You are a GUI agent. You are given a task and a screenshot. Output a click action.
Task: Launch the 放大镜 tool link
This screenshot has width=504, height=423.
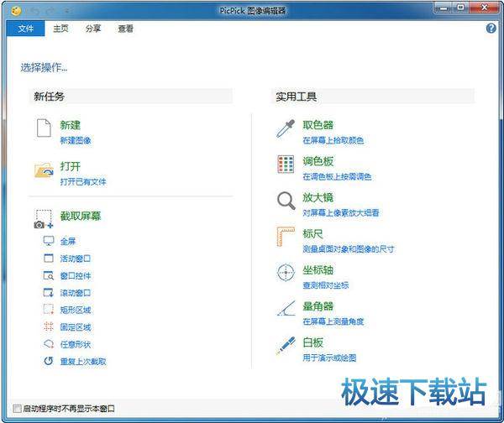(318, 197)
